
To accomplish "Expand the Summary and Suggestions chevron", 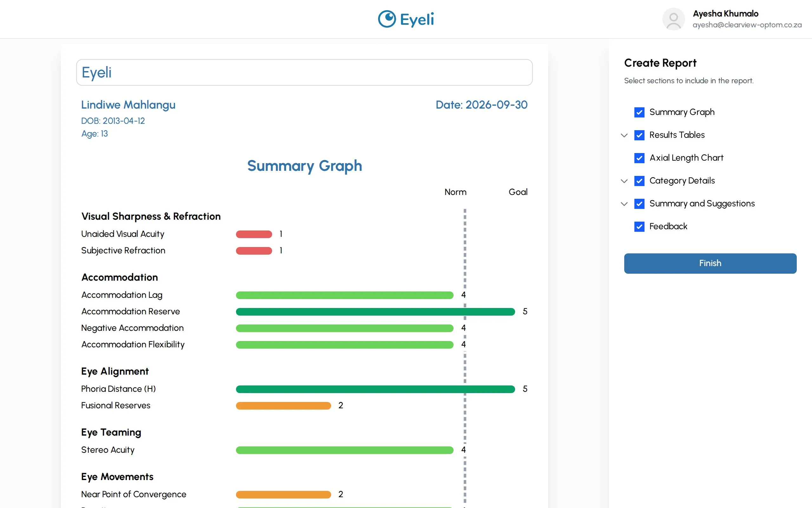I will tap(624, 204).
